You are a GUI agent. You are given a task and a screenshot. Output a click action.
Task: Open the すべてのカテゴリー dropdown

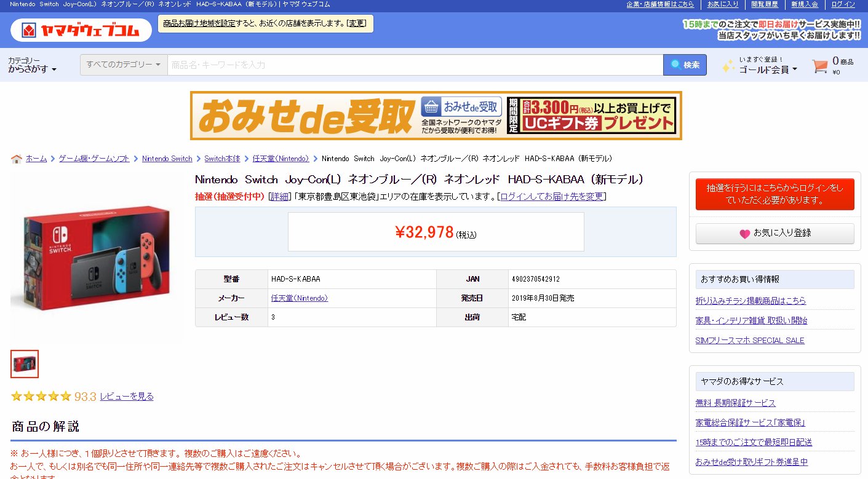pyautogui.click(x=124, y=65)
